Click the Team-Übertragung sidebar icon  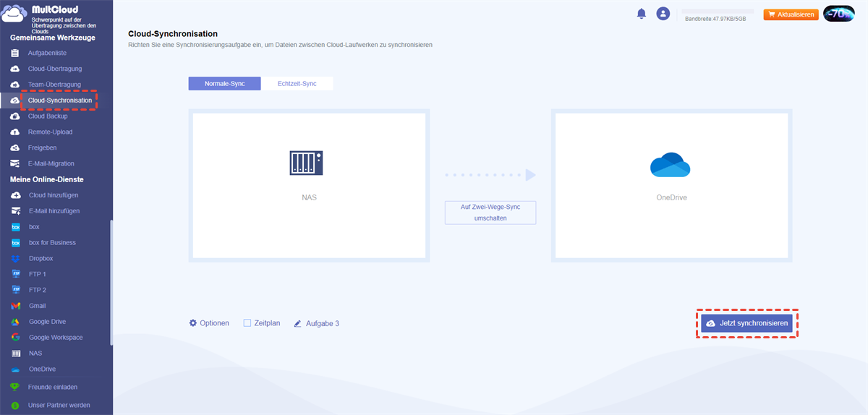click(15, 85)
